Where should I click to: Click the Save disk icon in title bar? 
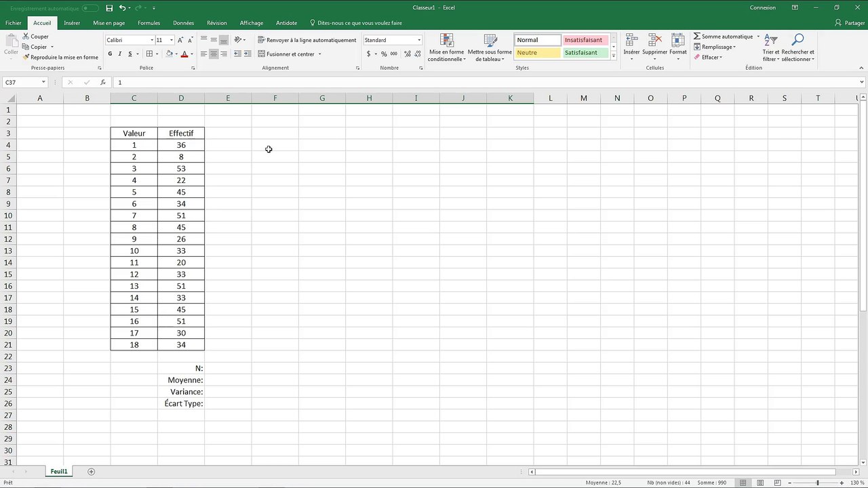[x=109, y=7]
